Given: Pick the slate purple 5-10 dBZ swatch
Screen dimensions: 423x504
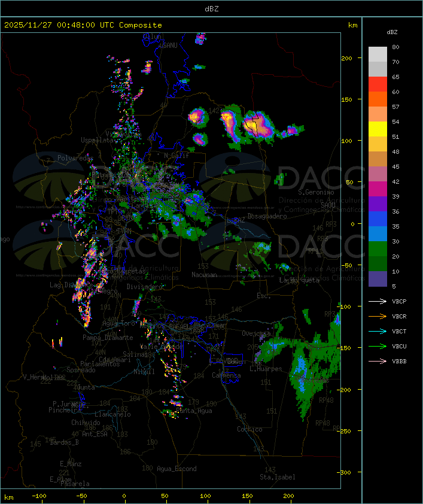Looking at the screenshot, I should (x=378, y=279).
